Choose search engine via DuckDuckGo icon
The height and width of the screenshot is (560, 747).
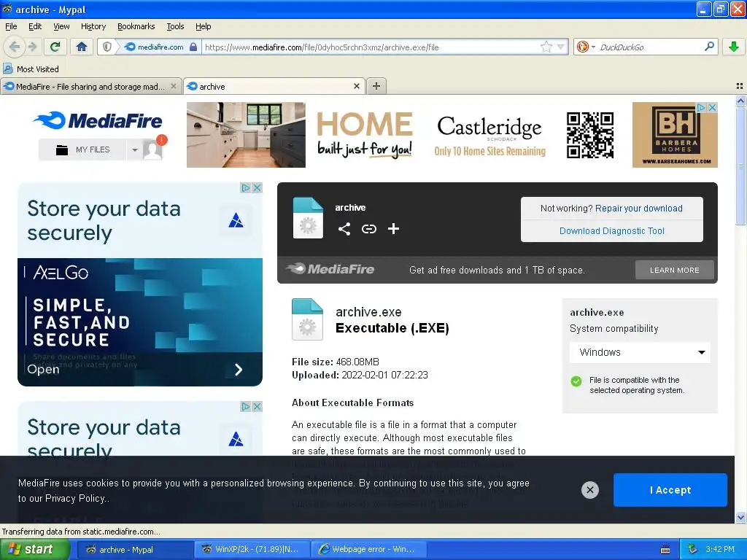[585, 47]
